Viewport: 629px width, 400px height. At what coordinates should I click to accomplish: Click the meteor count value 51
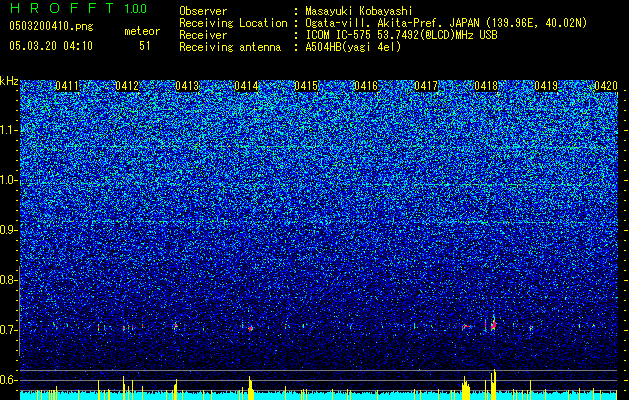coord(145,46)
